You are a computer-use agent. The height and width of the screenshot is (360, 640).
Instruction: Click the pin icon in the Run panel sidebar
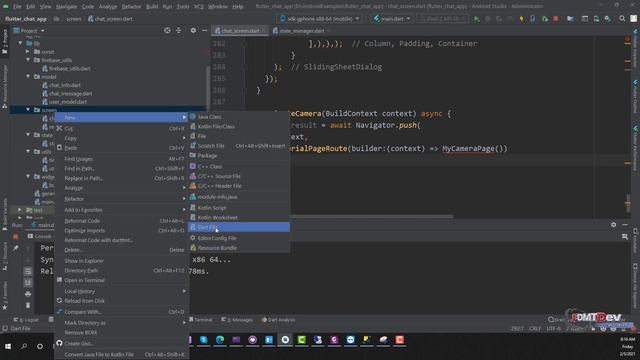[16, 248]
